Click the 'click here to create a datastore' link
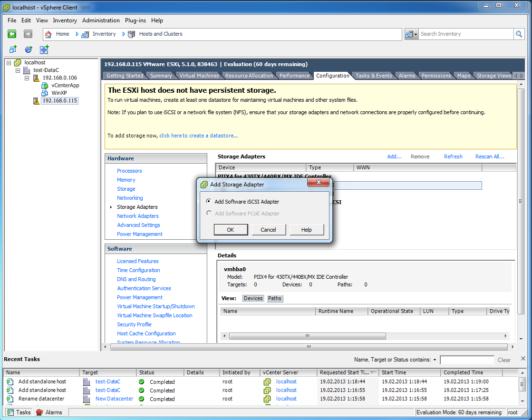This screenshot has width=532, height=420. 198,136
